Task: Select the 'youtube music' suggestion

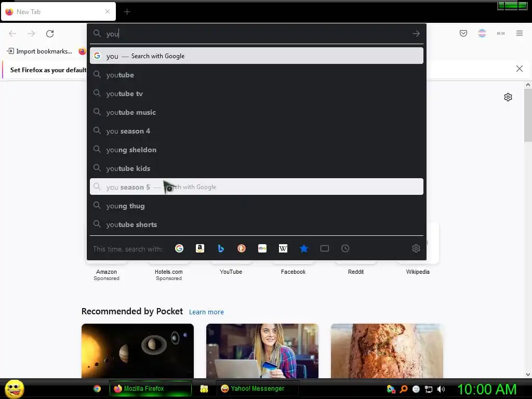Action: [257, 112]
